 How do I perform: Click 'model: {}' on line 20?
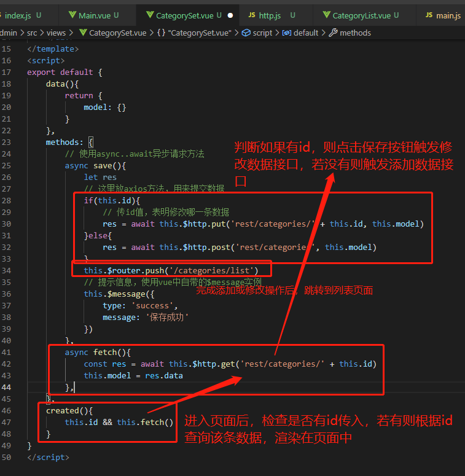[x=104, y=107]
